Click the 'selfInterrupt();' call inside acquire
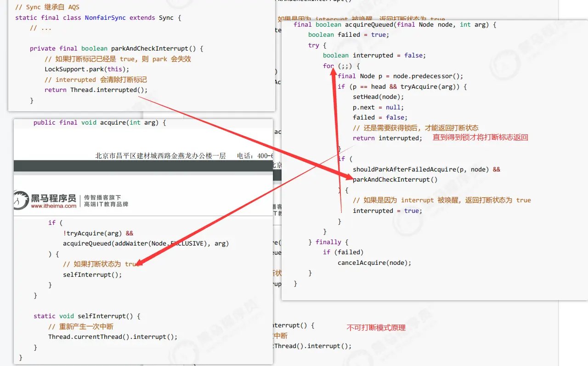This screenshot has height=366, width=588. [x=92, y=274]
